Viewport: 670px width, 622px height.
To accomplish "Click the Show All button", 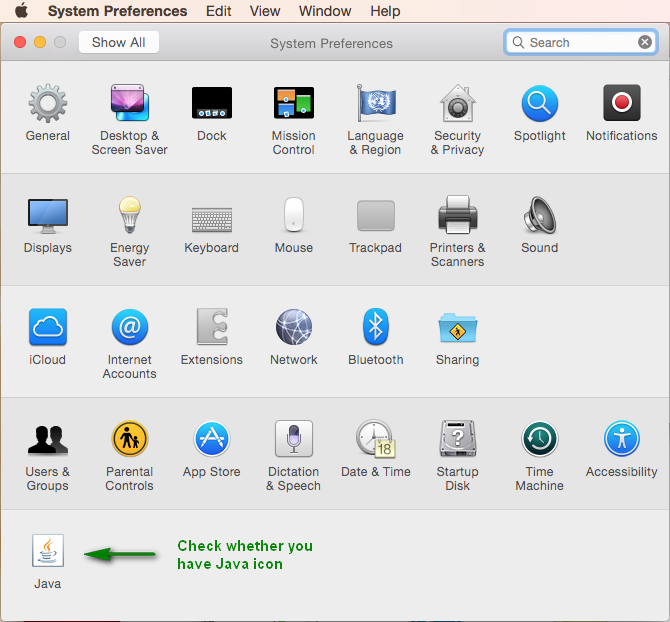I will 119,42.
